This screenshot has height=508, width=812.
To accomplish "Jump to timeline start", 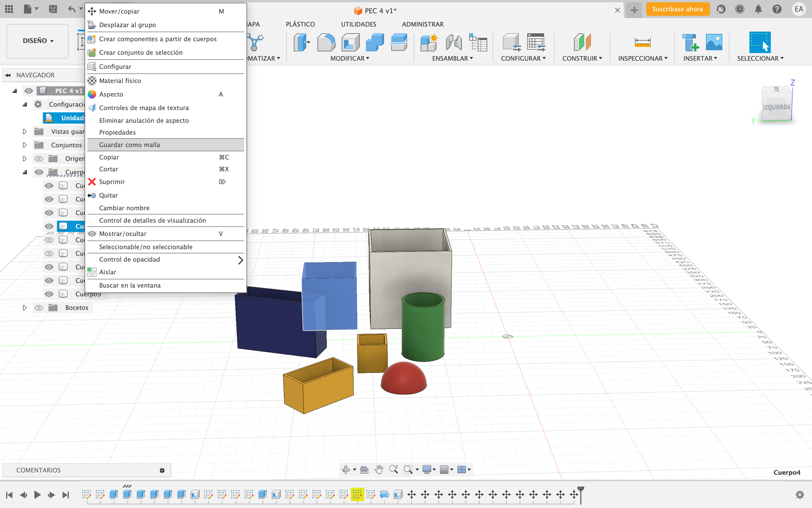I will click(x=9, y=495).
